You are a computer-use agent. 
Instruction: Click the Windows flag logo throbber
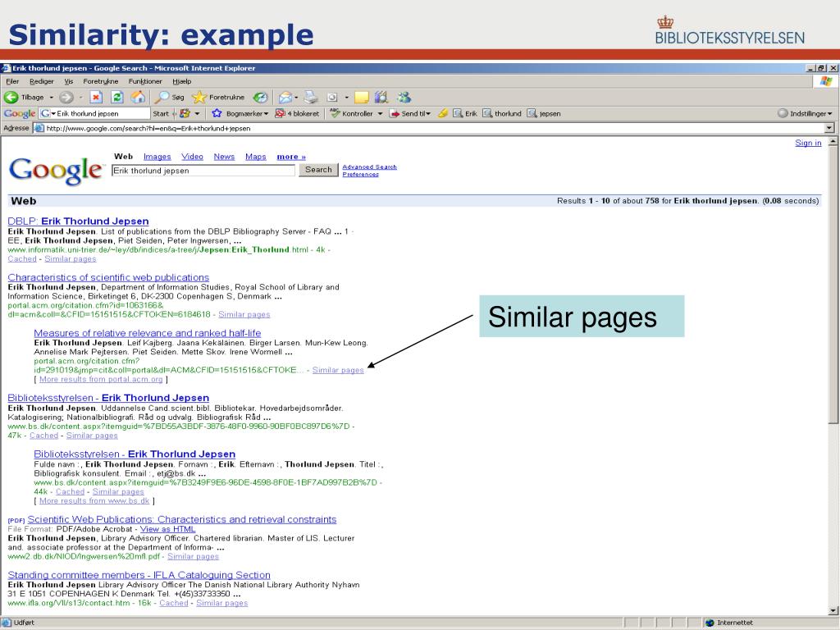[x=825, y=81]
